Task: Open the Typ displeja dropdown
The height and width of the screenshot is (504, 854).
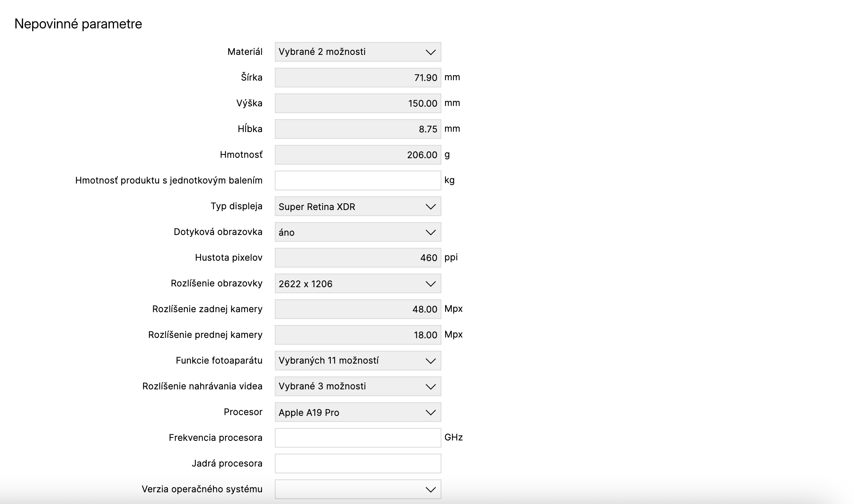Action: [x=357, y=206]
